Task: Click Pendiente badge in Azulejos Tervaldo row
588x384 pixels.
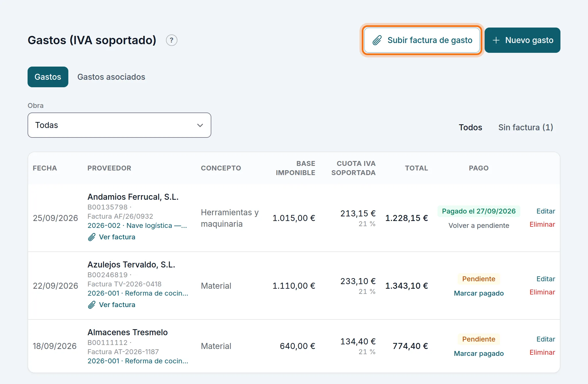Action: tap(479, 279)
